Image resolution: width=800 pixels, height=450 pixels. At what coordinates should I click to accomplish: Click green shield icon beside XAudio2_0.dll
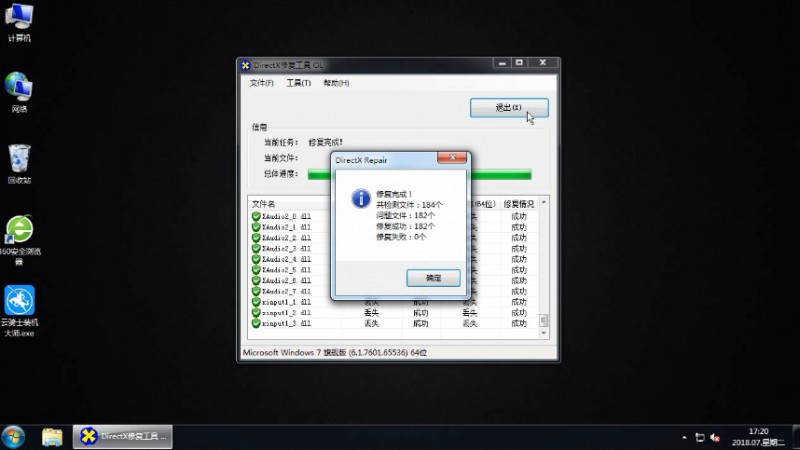(256, 216)
